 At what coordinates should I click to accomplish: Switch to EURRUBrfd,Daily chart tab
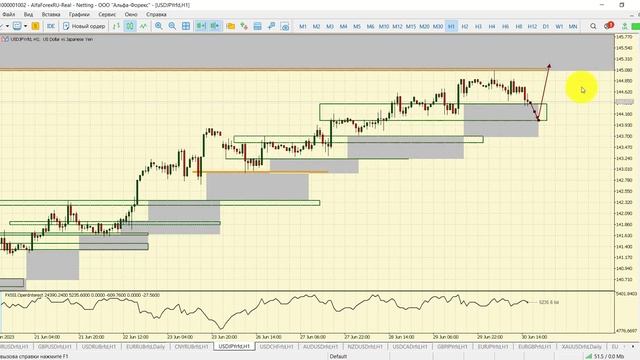pos(146,347)
